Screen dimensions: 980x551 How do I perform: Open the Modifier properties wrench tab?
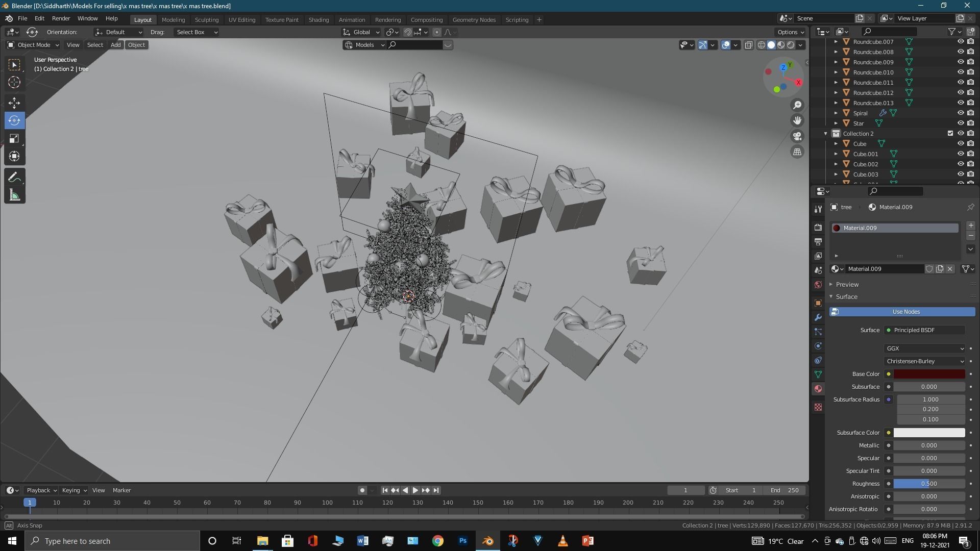coord(818,317)
